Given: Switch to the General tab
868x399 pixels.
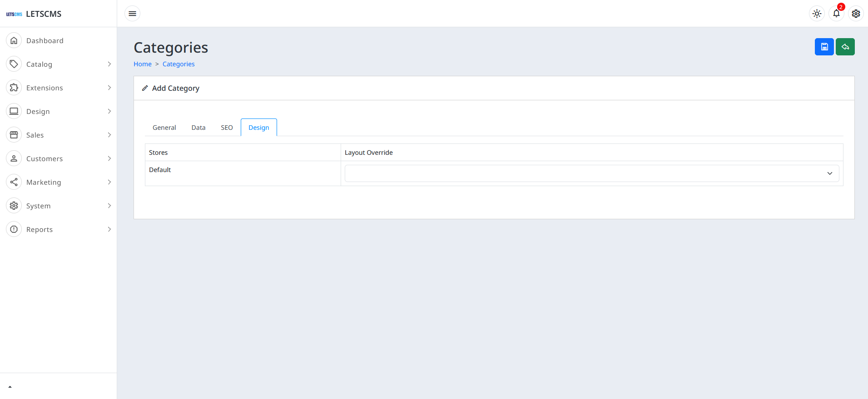Looking at the screenshot, I should pos(164,128).
